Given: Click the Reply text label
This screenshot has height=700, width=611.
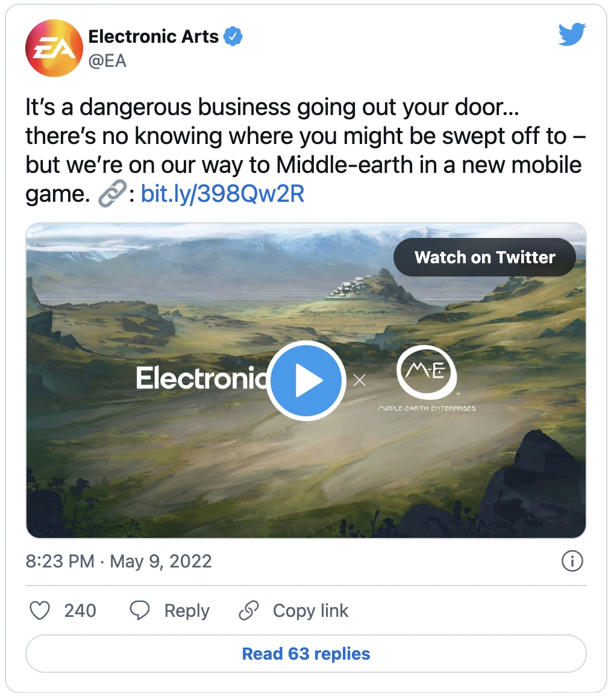Looking at the screenshot, I should pyautogui.click(x=187, y=611).
